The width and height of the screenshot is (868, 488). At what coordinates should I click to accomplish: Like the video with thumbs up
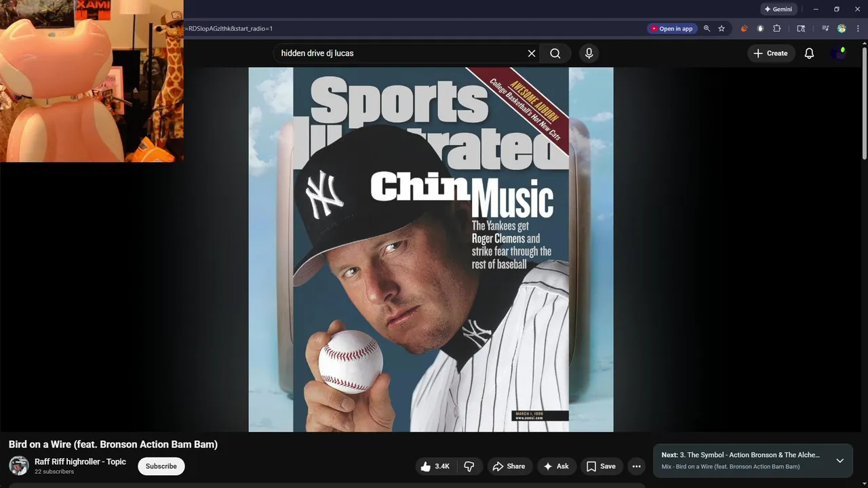[435, 466]
